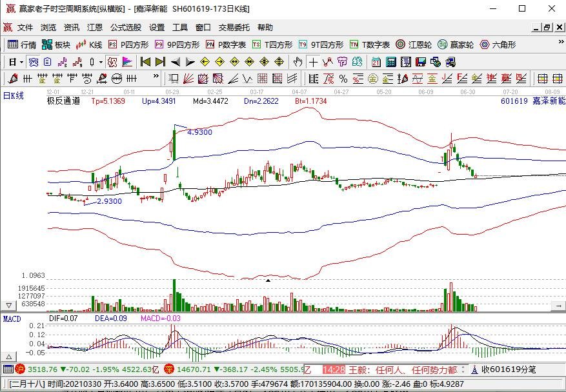Open the 9T四方形 tool
The height and width of the screenshot is (392, 566).
321,44
